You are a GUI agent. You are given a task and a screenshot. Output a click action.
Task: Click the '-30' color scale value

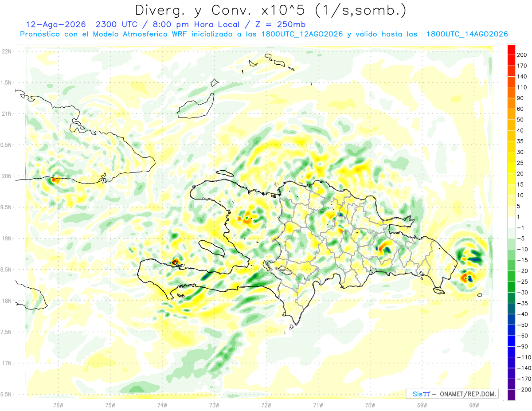pyautogui.click(x=522, y=293)
